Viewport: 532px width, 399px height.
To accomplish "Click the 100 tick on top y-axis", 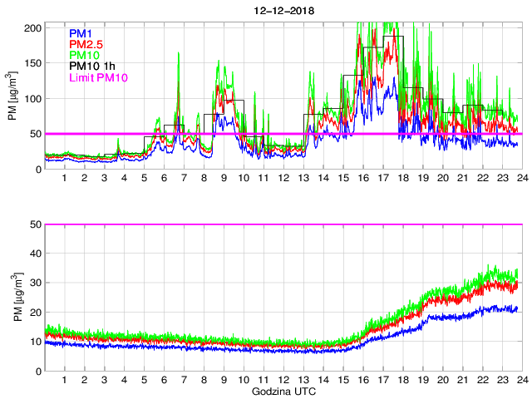I will 33,99.
